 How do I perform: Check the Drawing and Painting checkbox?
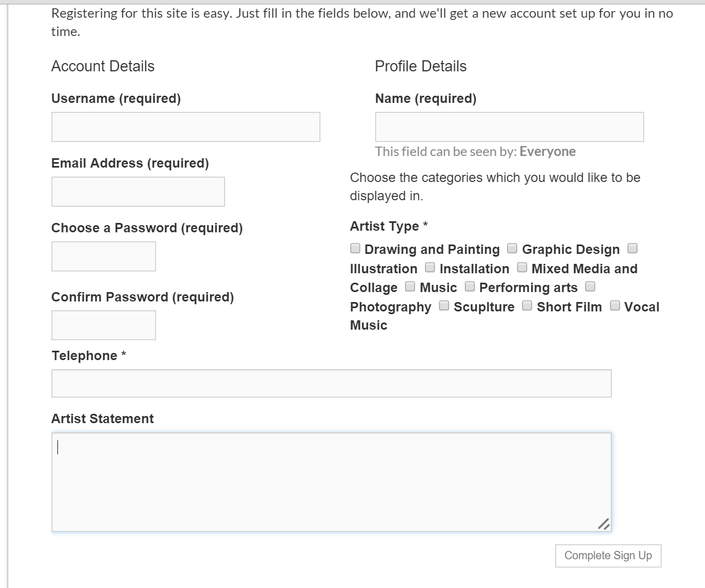pos(355,248)
